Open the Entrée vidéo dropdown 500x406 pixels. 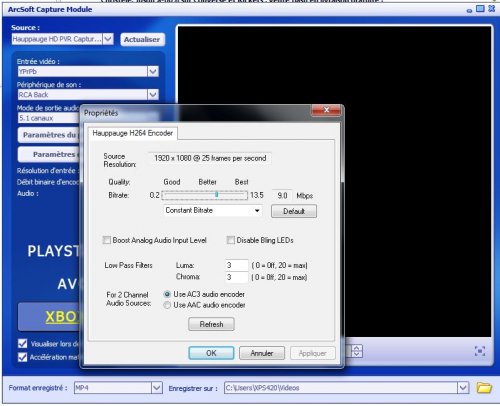[x=153, y=71]
